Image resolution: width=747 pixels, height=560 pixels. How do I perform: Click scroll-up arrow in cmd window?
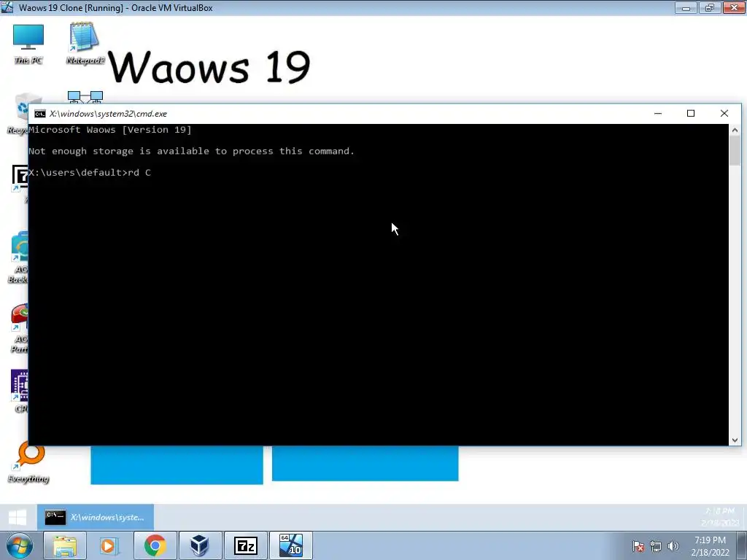pyautogui.click(x=735, y=130)
